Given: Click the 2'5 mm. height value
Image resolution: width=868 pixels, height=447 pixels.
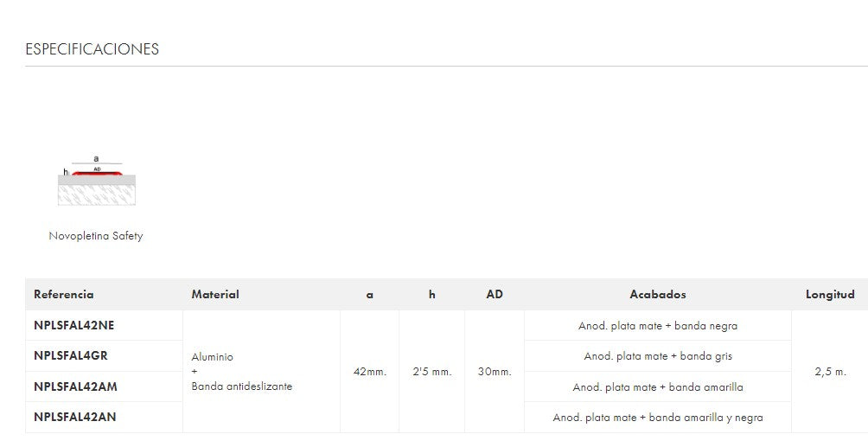Looking at the screenshot, I should (432, 372).
